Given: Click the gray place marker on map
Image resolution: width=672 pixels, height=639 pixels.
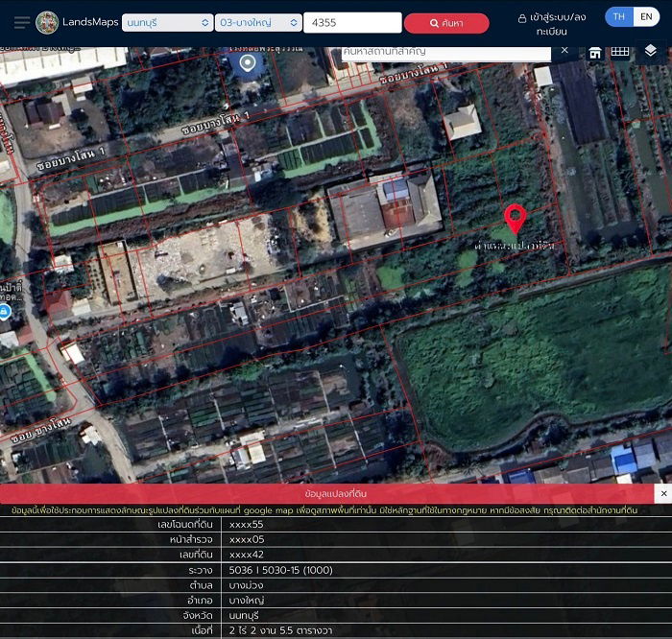Looking at the screenshot, I should point(248,64).
